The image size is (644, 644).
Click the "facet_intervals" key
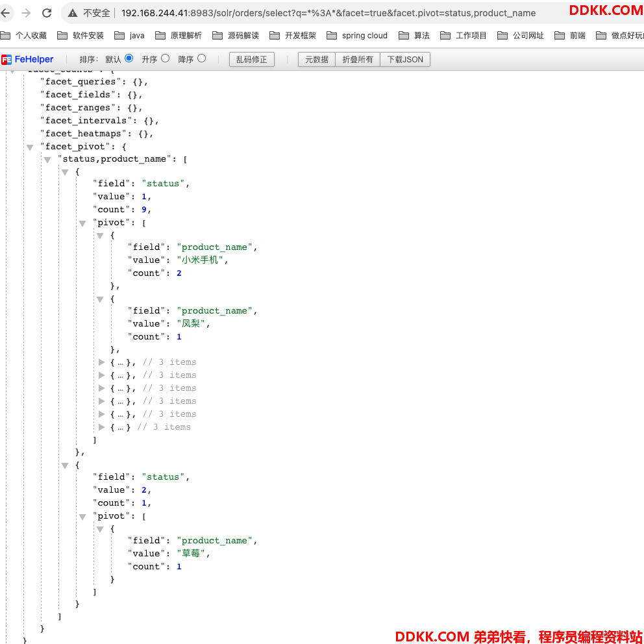[86, 121]
